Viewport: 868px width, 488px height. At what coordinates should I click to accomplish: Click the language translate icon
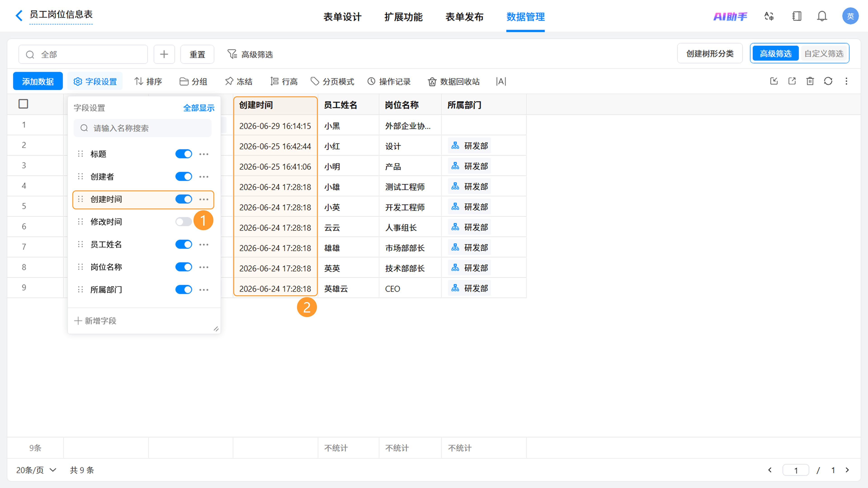[769, 16]
